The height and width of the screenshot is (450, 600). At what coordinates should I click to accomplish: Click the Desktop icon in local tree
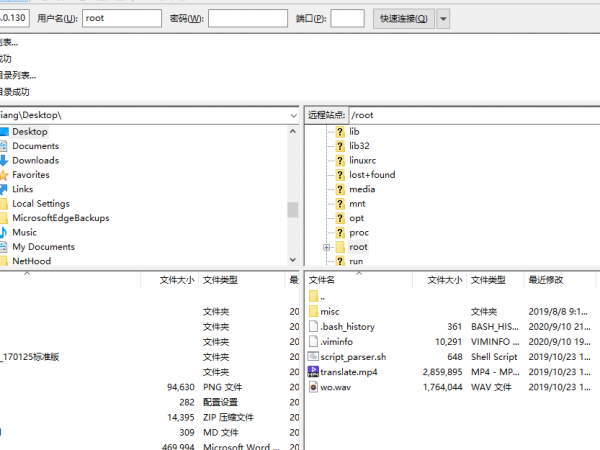click(3, 131)
